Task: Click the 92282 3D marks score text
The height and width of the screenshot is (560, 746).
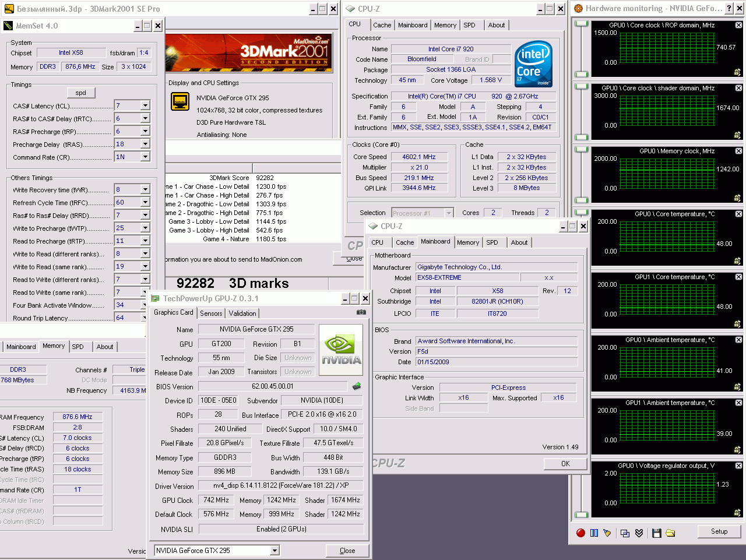Action: [233, 283]
